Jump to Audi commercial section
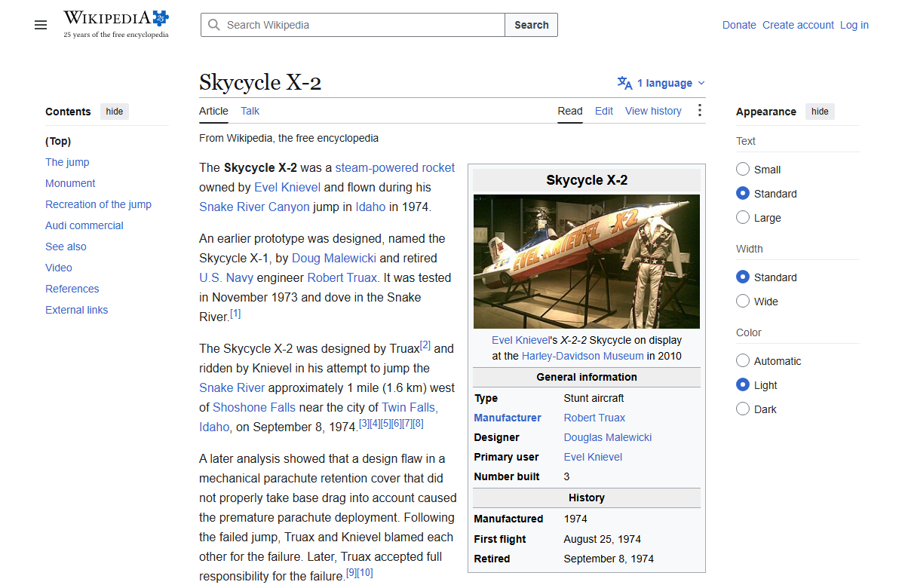Screen dimensions: 905x588 tap(84, 225)
